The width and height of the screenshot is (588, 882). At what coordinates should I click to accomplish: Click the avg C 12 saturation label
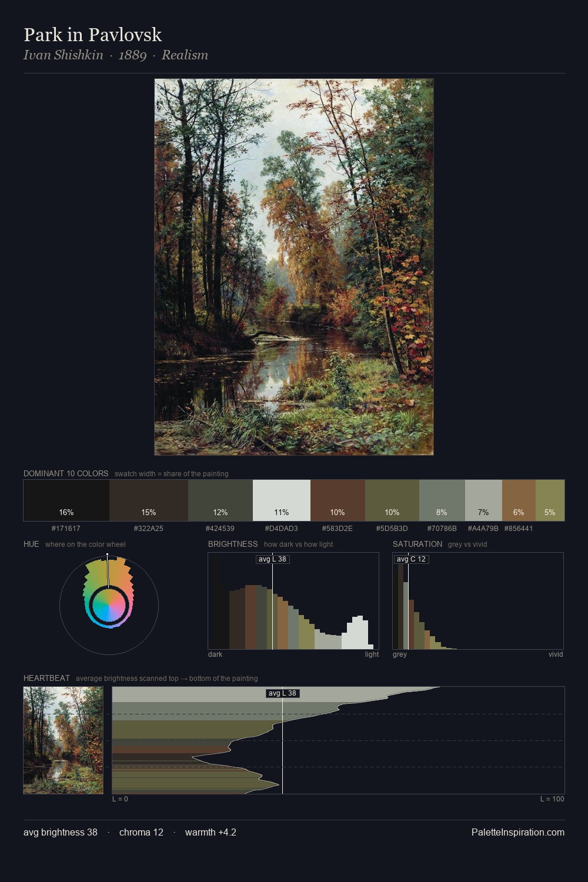click(x=411, y=559)
